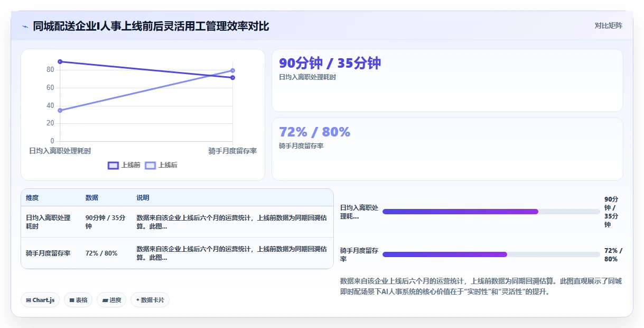Select the 表格 chip label

click(x=81, y=300)
